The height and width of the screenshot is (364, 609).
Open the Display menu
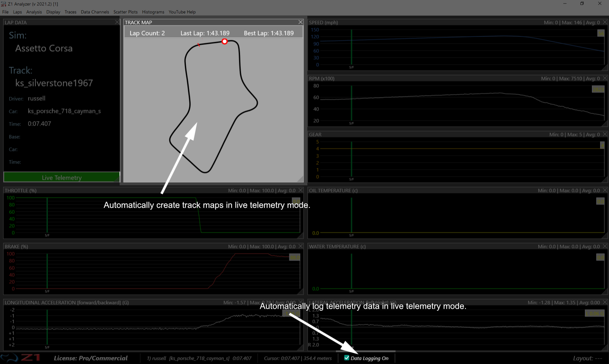coord(53,12)
